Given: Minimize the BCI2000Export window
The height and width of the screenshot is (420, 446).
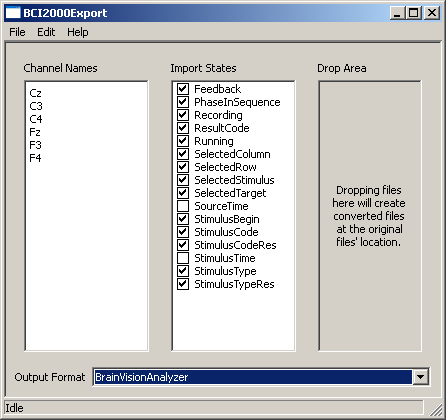Looking at the screenshot, I should (x=397, y=13).
